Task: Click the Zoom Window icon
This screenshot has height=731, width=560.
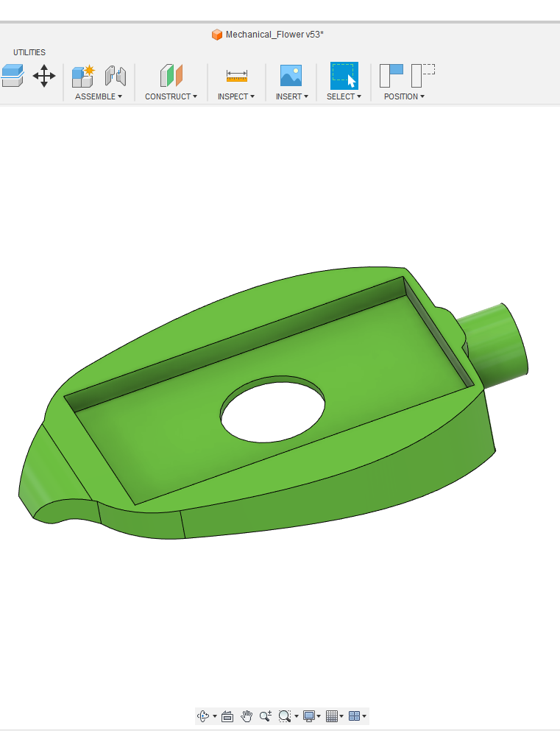Action: (285, 716)
